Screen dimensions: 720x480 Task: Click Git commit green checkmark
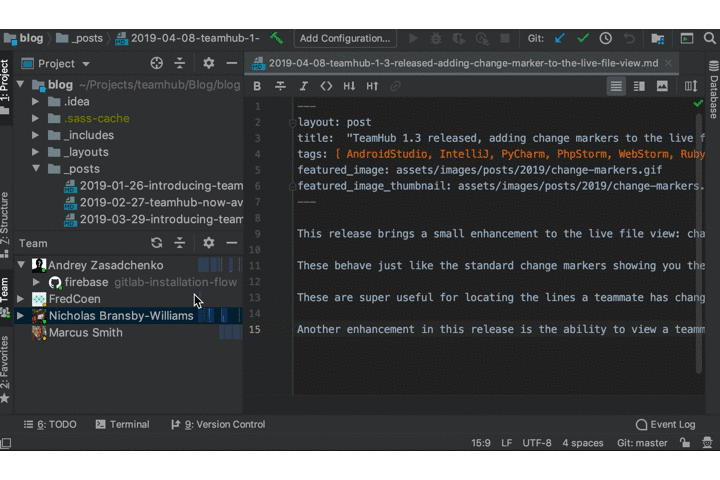pos(583,38)
